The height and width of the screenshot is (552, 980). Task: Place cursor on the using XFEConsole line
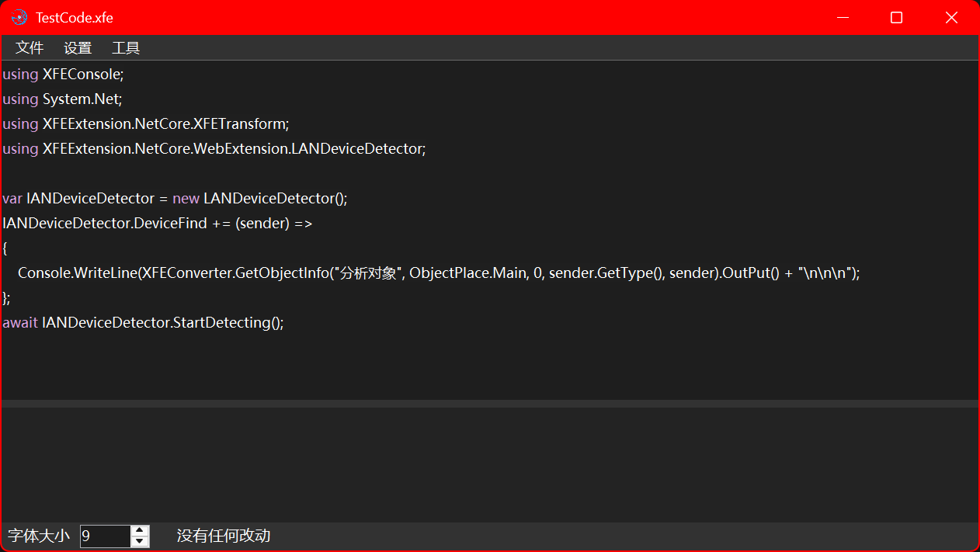click(x=62, y=74)
